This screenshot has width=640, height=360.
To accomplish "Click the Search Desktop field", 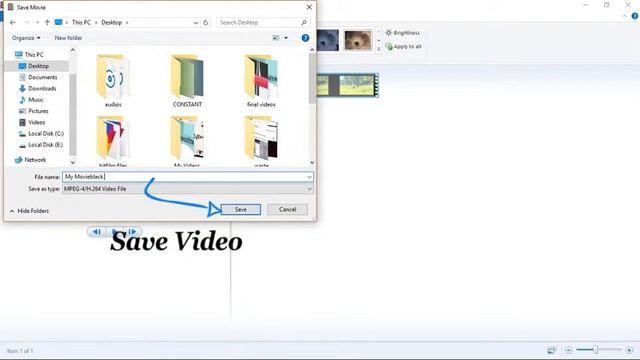I will pos(262,22).
